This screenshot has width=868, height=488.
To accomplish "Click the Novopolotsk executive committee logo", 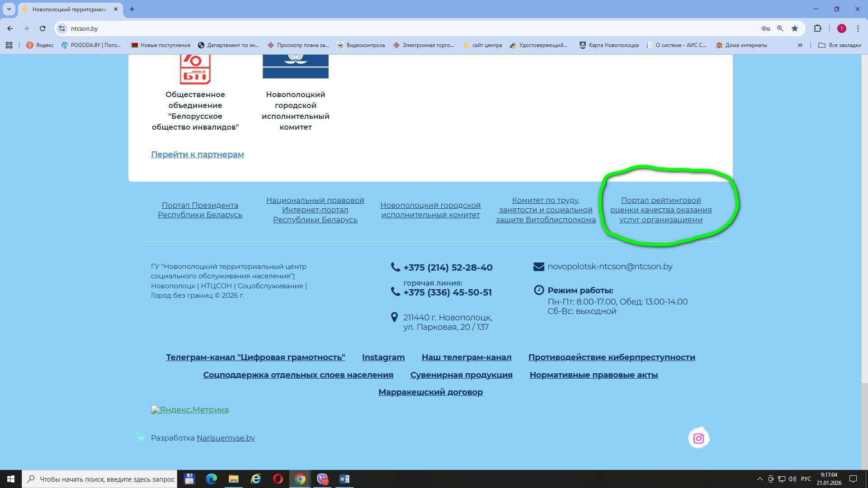I will pyautogui.click(x=295, y=66).
